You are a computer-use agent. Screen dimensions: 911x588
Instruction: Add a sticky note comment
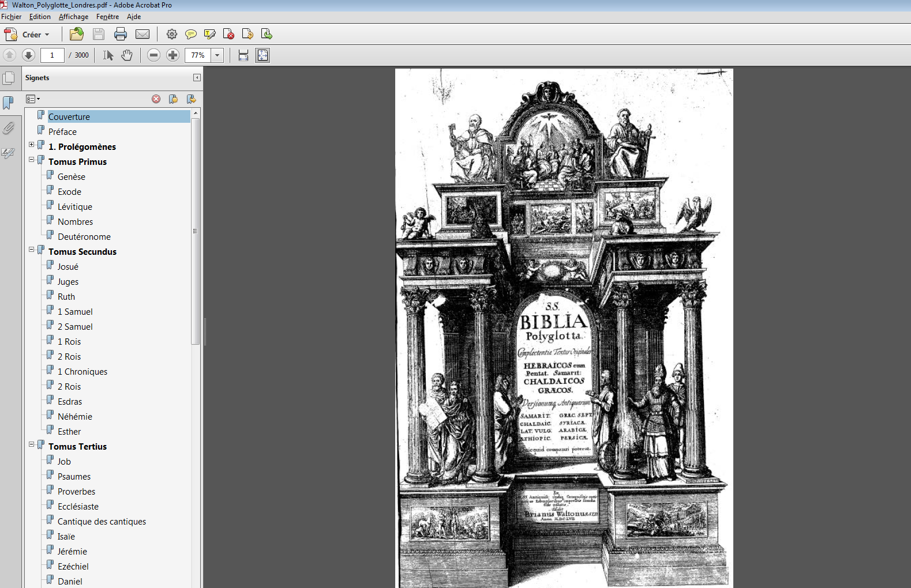coord(191,34)
